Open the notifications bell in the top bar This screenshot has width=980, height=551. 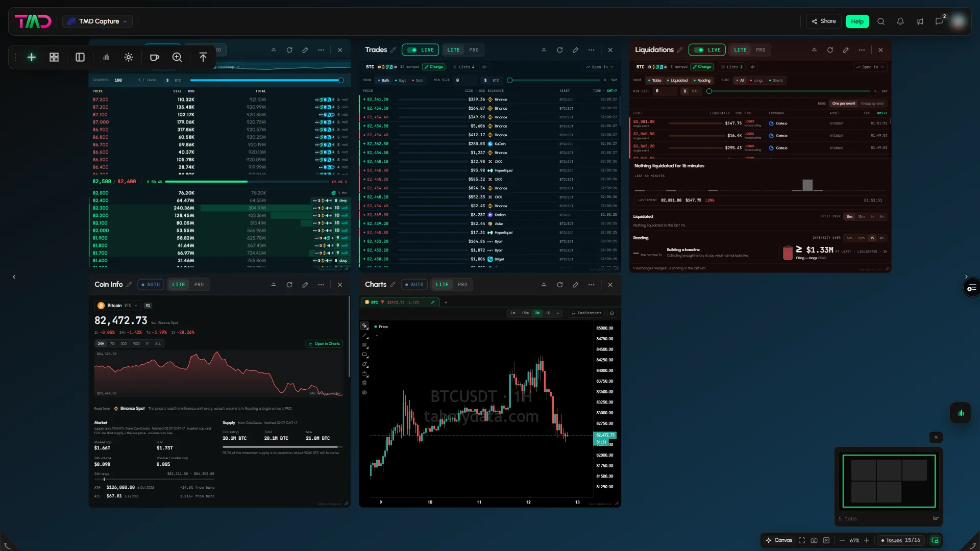point(900,21)
